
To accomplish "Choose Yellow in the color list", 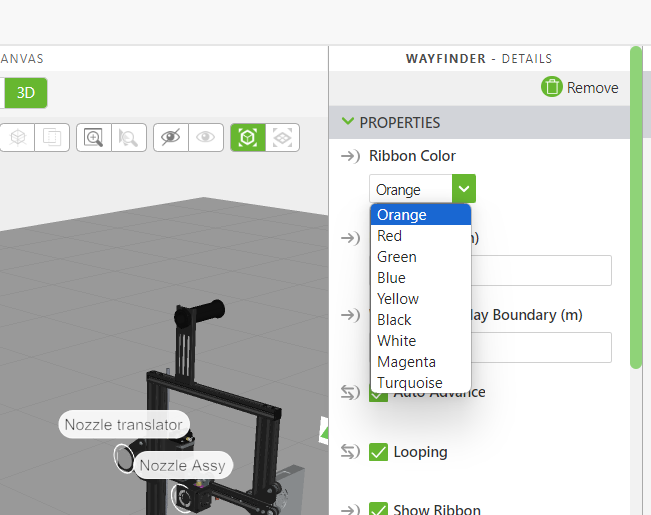I will tap(421, 299).
